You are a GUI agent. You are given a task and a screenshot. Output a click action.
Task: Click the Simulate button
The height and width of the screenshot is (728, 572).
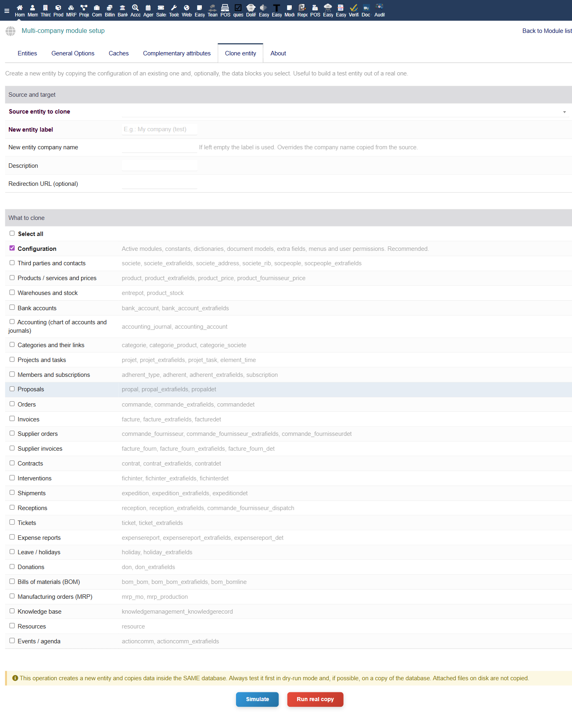point(257,699)
